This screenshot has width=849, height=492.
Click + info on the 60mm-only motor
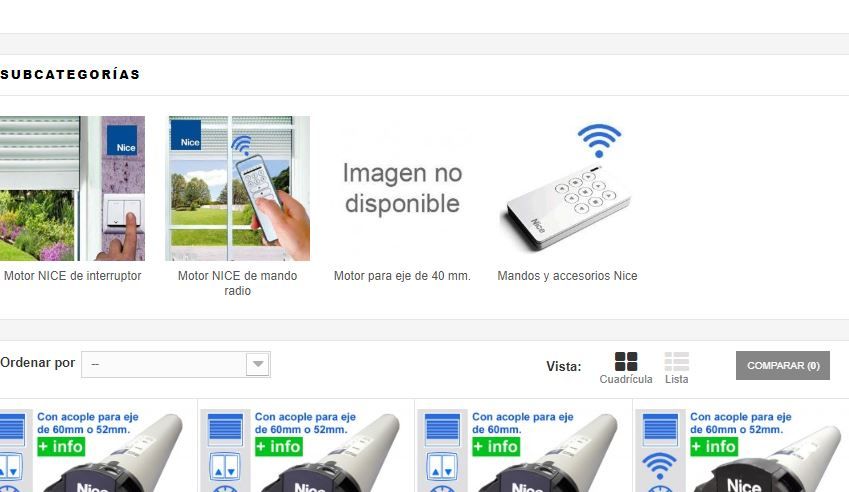496,447
